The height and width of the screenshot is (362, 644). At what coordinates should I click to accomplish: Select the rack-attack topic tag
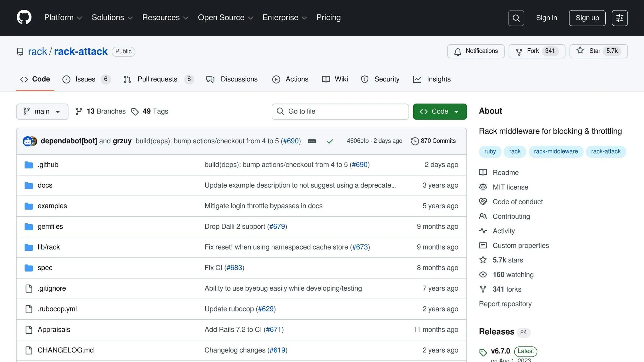tap(606, 152)
